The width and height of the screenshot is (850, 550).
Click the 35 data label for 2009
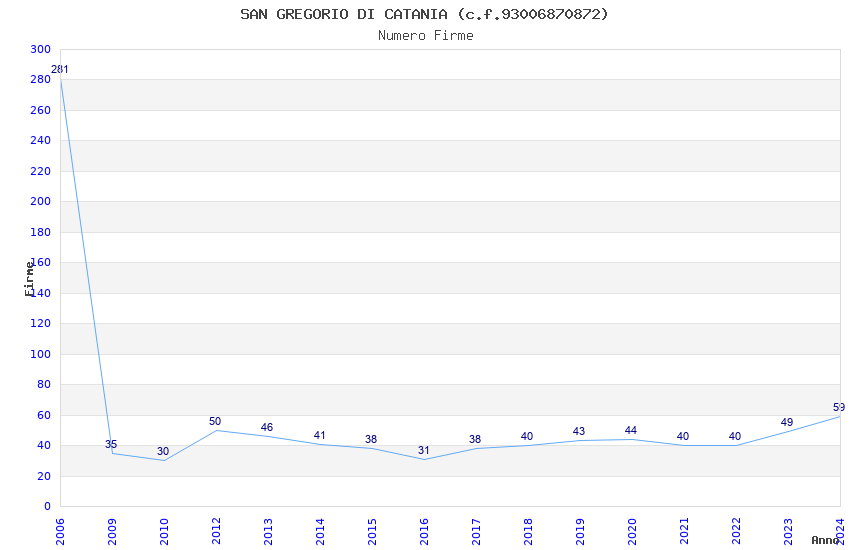pos(111,444)
